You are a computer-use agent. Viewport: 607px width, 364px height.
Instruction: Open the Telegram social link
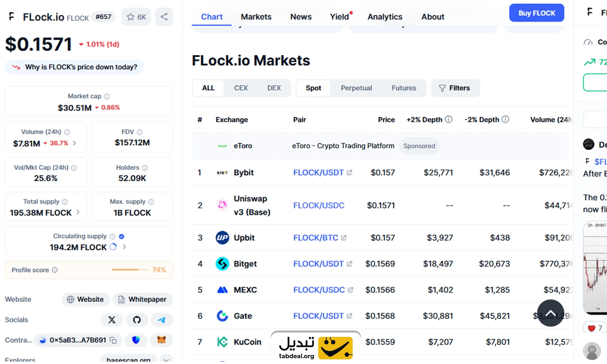click(161, 320)
